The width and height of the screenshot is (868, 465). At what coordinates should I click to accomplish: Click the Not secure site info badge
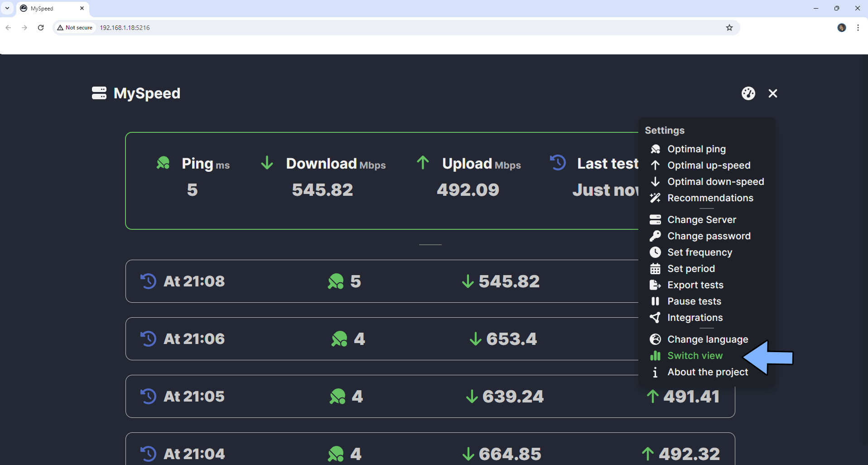75,28
